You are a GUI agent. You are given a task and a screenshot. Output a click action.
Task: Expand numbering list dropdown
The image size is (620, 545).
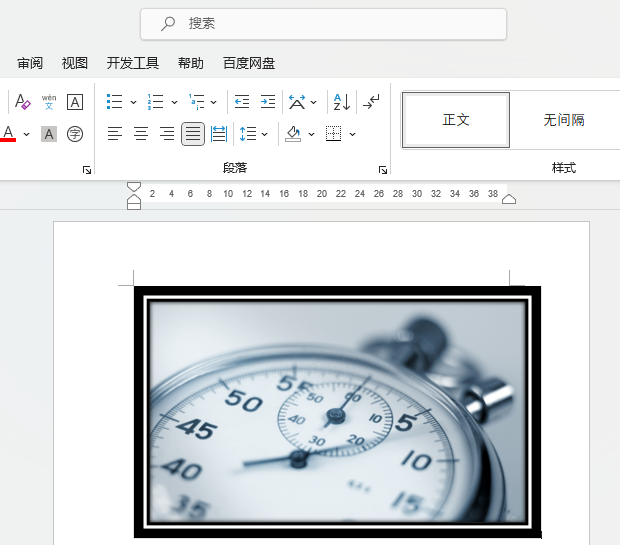(174, 102)
